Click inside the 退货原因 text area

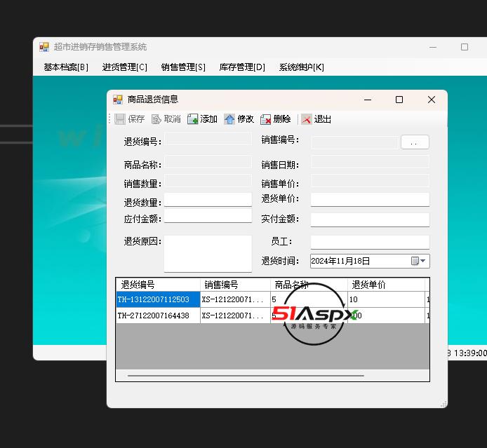208,254
